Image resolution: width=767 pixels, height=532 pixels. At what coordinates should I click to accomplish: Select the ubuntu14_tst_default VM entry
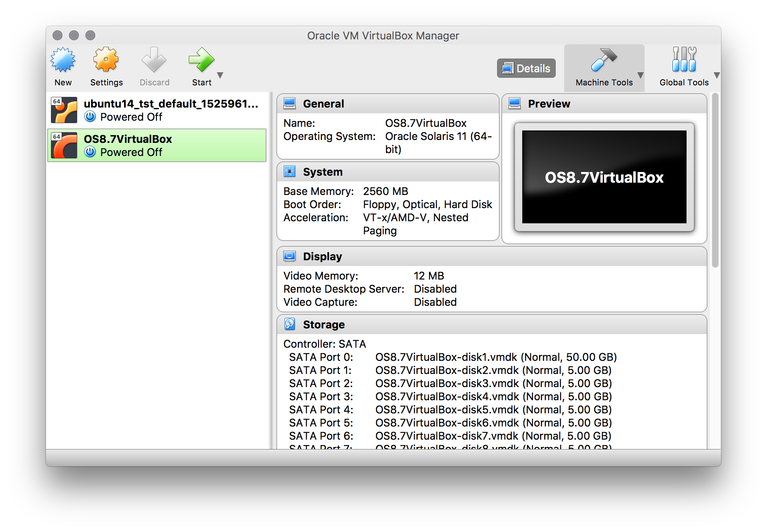[157, 110]
